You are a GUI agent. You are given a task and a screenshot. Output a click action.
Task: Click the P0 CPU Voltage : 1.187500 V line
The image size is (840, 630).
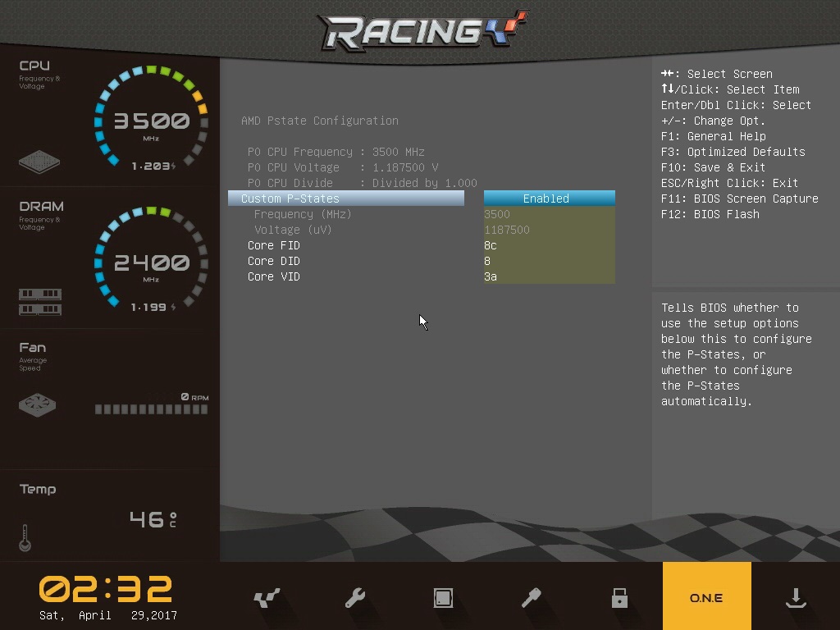(x=343, y=167)
